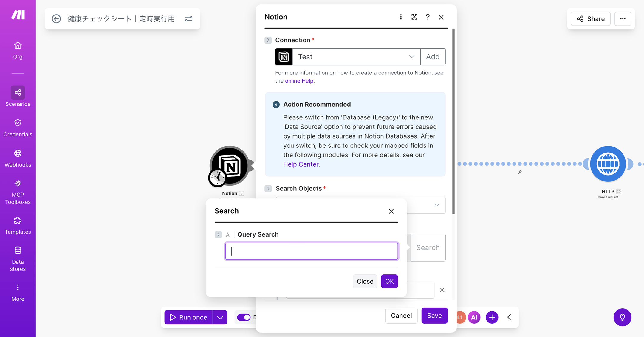This screenshot has height=337, width=644.
Task: Toggle the scenario scheduling switch
Action: coord(244,317)
